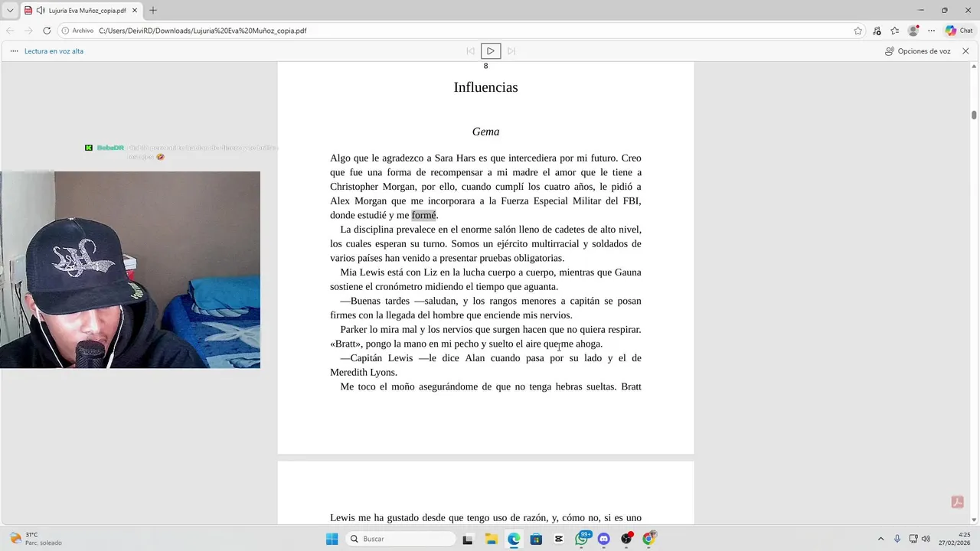This screenshot has height=551, width=980.
Task: Click the BobaDR chat overlay message
Action: click(x=181, y=152)
